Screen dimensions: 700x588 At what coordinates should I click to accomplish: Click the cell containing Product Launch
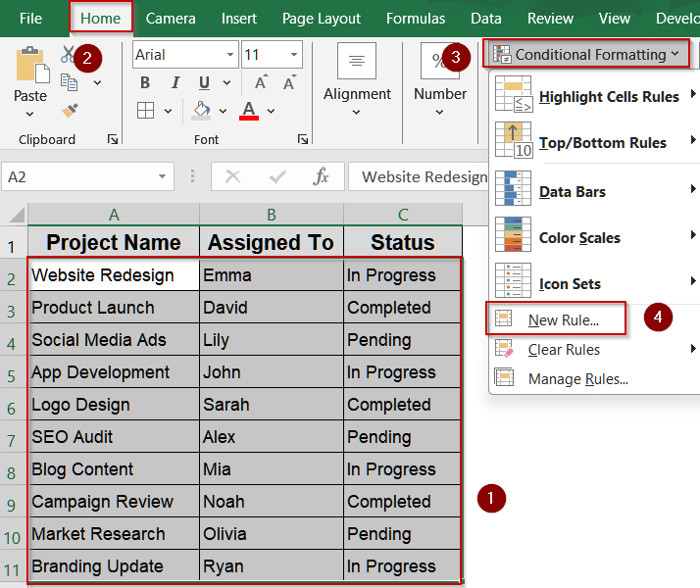[x=114, y=308]
